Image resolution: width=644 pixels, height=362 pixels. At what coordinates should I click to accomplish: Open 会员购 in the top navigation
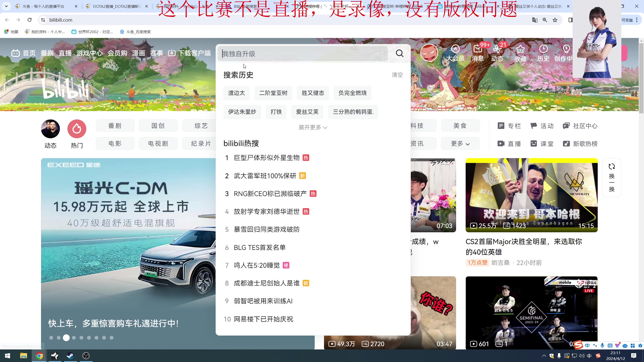tap(117, 53)
